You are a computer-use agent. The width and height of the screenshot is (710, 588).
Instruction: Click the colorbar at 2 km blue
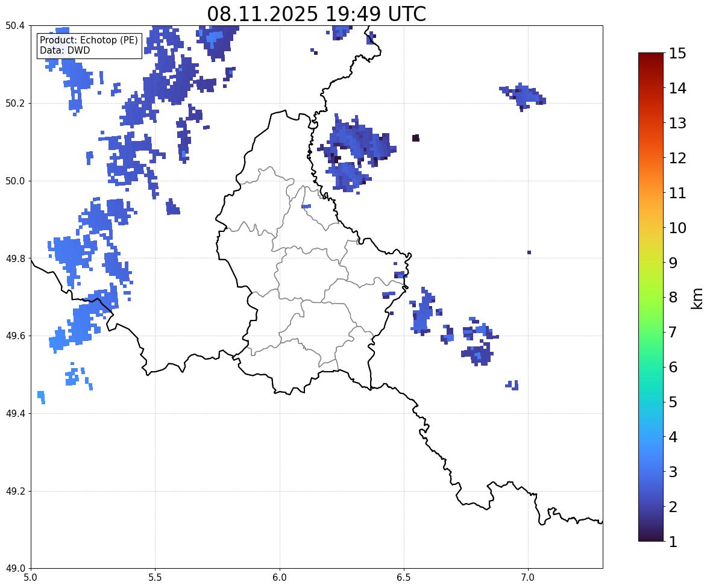tap(651, 507)
